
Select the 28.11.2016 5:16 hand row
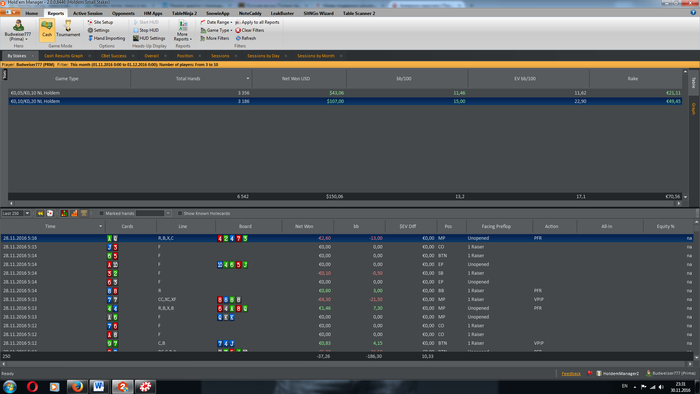tap(347, 238)
